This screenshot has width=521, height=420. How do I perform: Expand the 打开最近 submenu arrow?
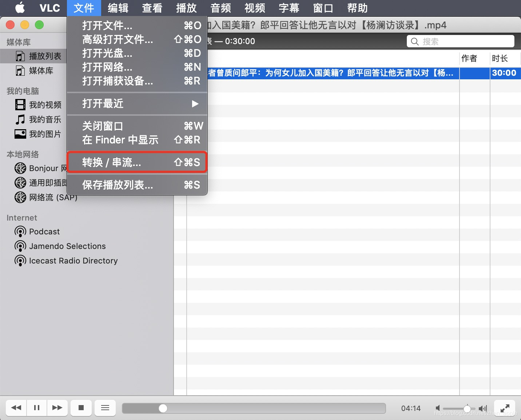195,104
